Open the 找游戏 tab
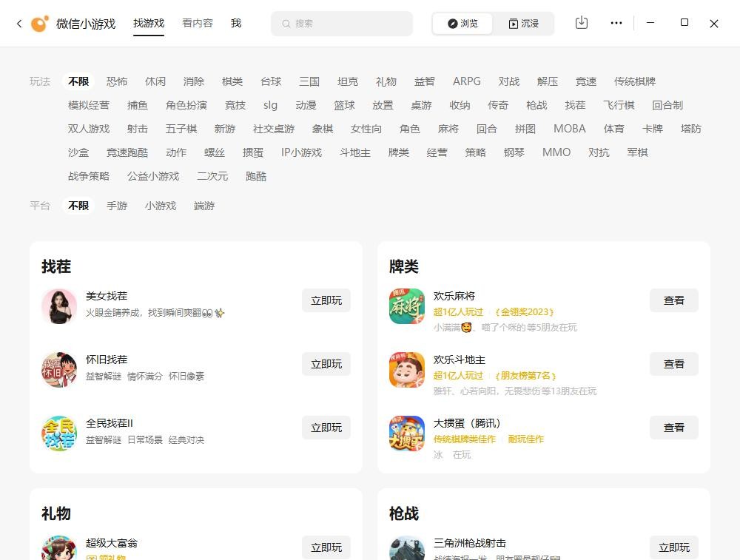Screen dimensions: 740x560 pos(149,23)
